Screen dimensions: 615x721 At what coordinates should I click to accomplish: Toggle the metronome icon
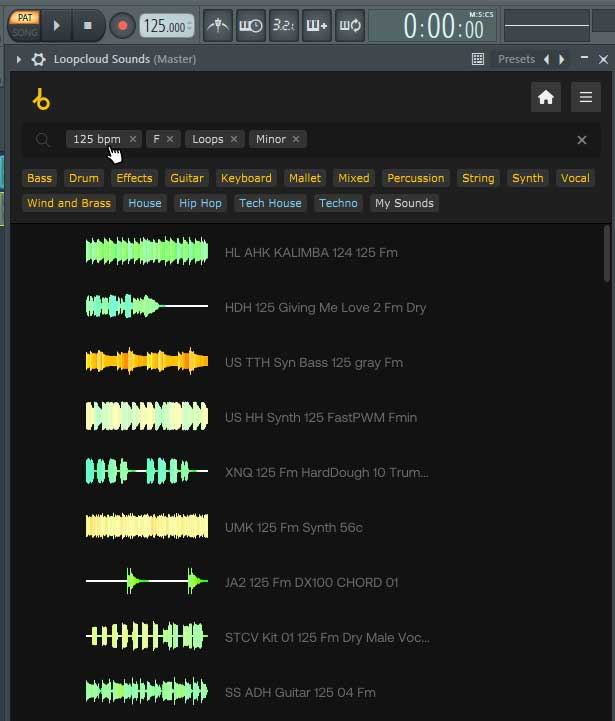[x=217, y=26]
